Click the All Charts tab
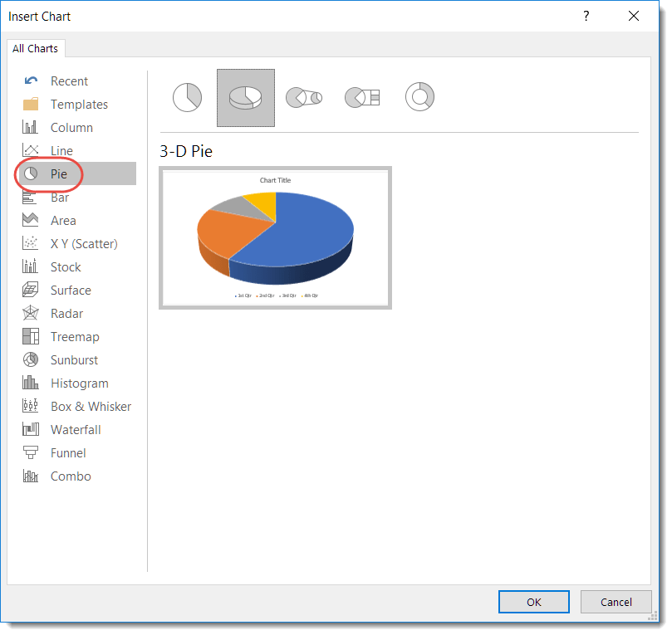 pyautogui.click(x=35, y=49)
